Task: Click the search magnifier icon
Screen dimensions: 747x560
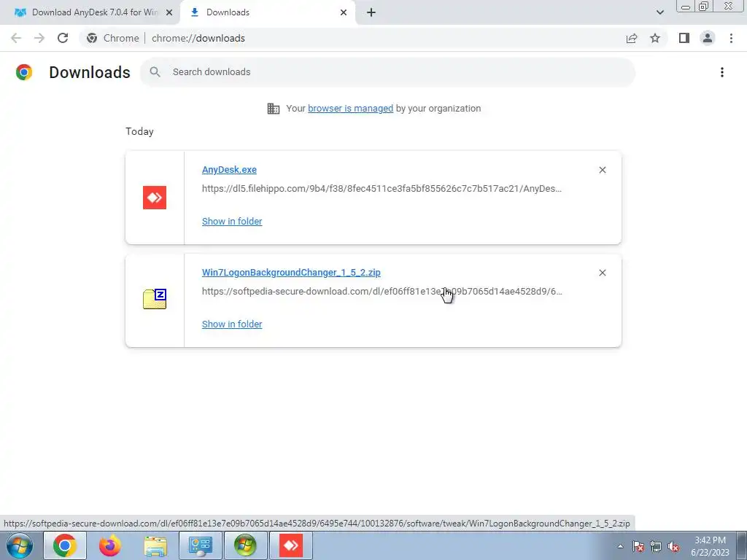Action: 155,72
